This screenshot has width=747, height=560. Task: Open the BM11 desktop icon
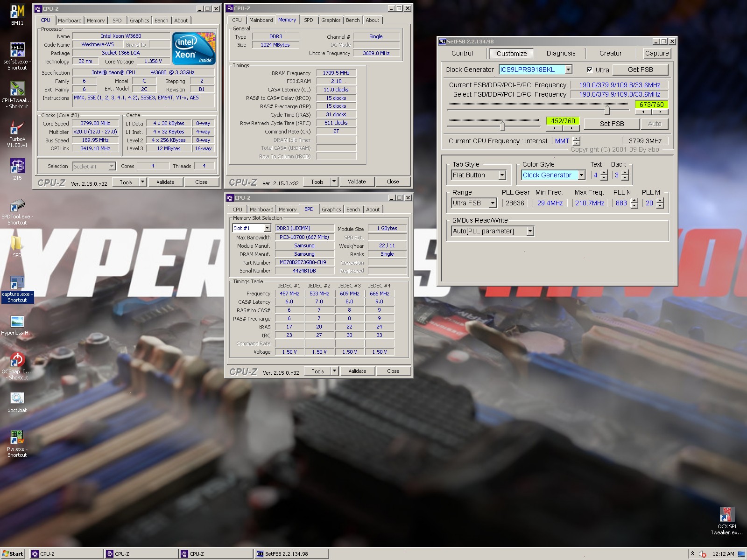click(x=17, y=14)
